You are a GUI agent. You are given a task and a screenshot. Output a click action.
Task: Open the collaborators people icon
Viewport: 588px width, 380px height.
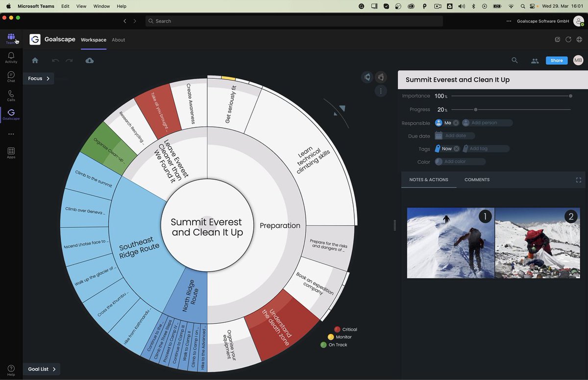535,61
